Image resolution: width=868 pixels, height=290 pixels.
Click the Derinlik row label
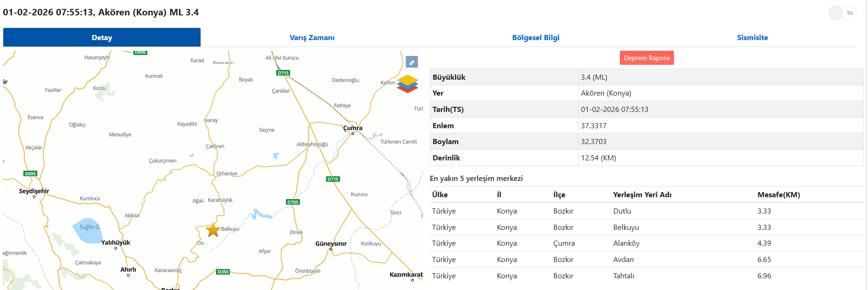(x=446, y=158)
